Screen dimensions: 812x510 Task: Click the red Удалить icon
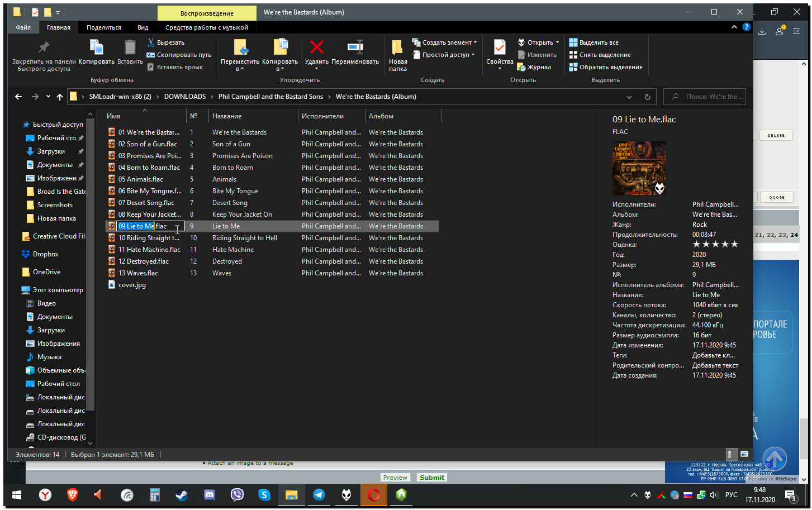click(317, 47)
